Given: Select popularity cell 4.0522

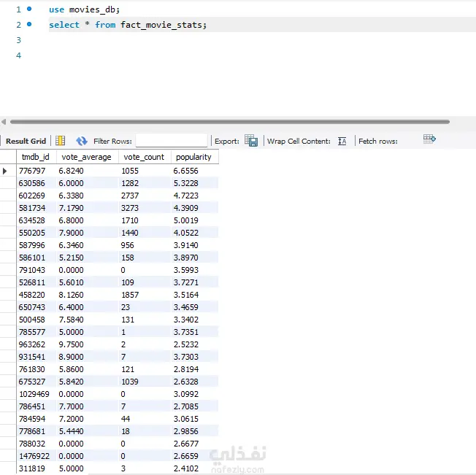Looking at the screenshot, I should click(x=195, y=233).
